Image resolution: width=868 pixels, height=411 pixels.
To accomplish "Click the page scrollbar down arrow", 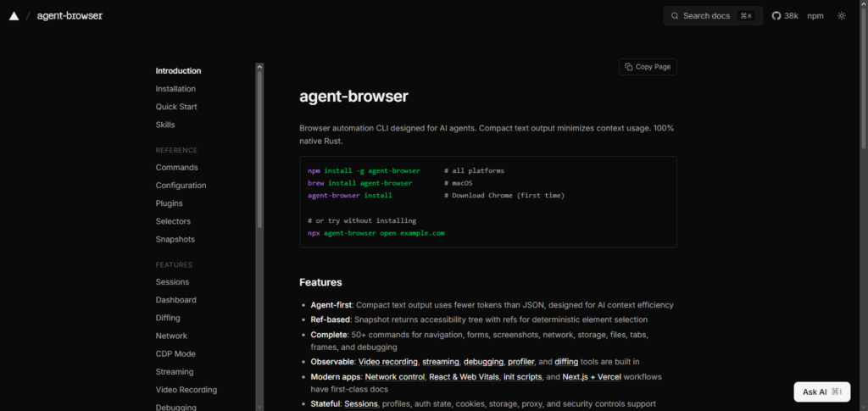I will pyautogui.click(x=864, y=407).
